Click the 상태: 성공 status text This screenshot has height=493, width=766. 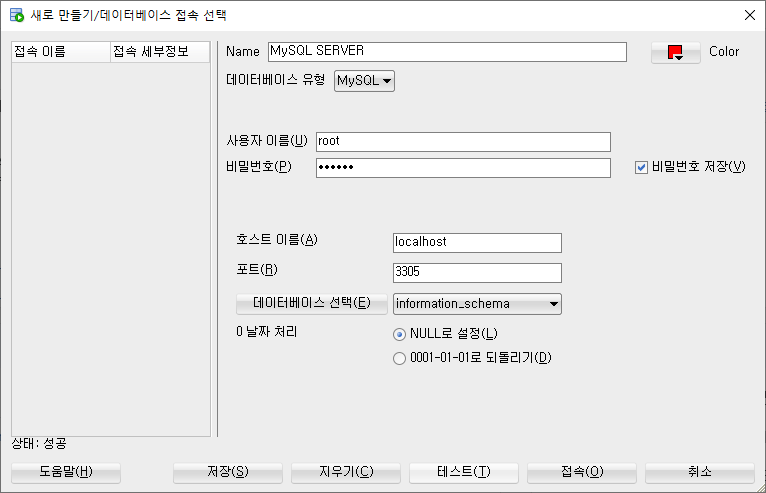click(x=39, y=444)
